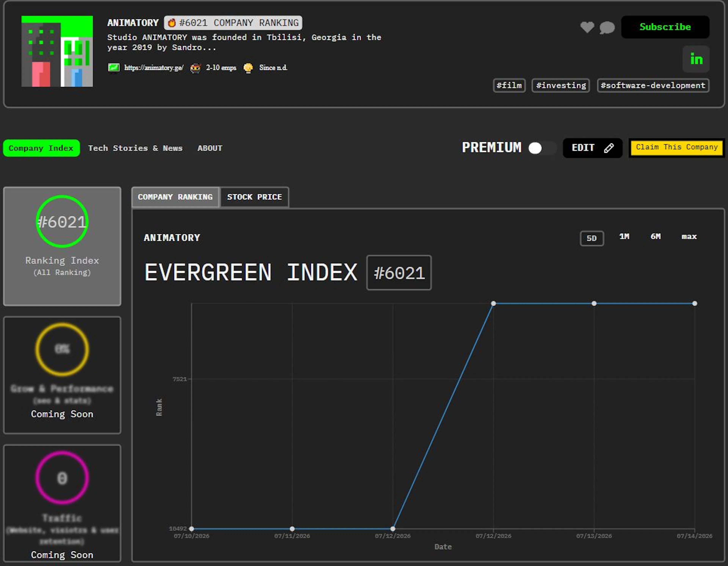This screenshot has width=728, height=566.
Task: Click the last chart data point for 07/14/2026
Action: (694, 303)
